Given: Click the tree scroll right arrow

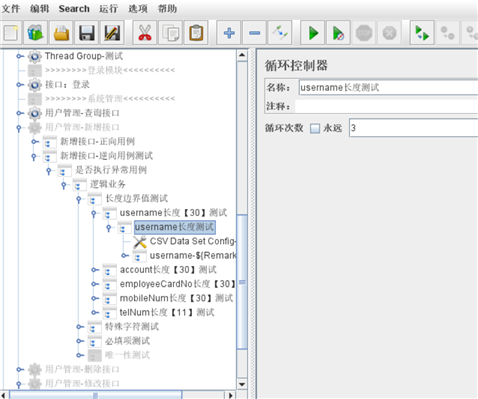Looking at the screenshot, I should [231, 395].
